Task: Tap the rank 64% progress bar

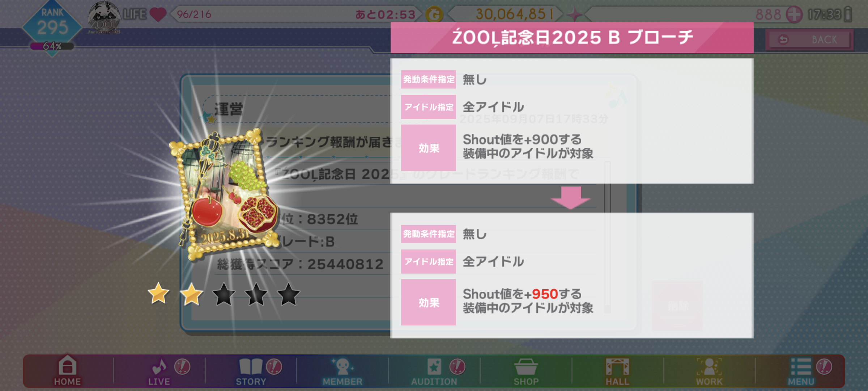Action: click(52, 46)
